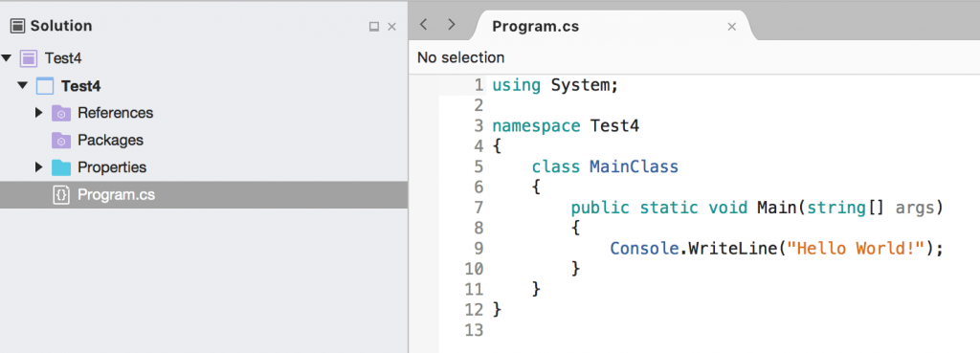Expand the Properties folder
Viewport: 980px width, 353px height.
pos(38,167)
